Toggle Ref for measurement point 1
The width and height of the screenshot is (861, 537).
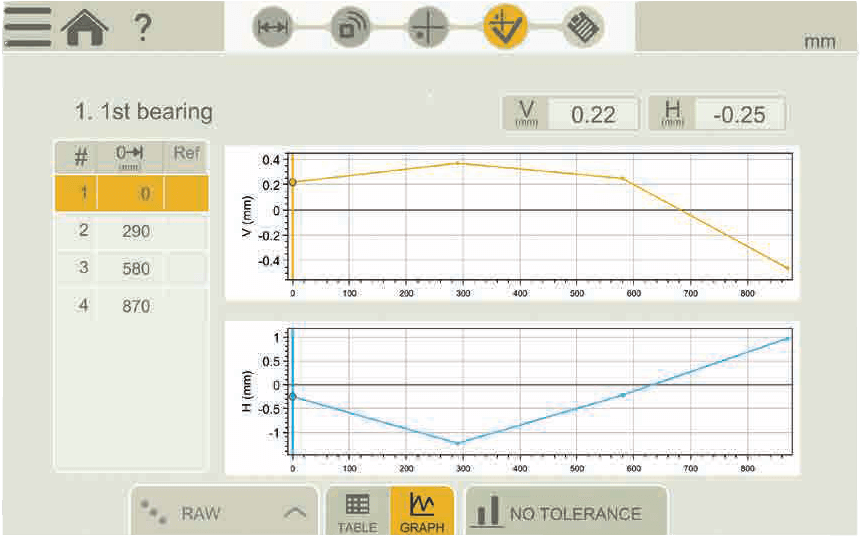coord(186,193)
